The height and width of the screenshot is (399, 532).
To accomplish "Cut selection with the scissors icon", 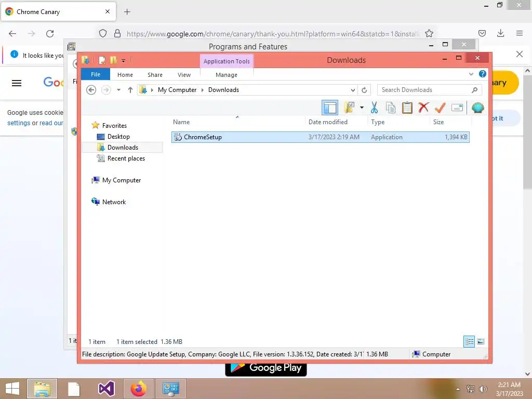I will (374, 108).
